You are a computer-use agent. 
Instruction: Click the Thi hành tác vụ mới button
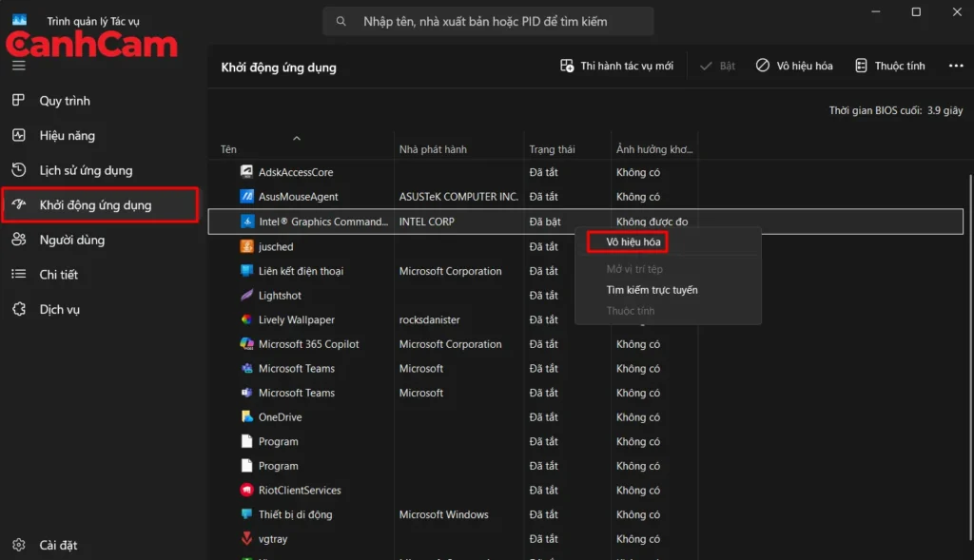[x=617, y=65]
